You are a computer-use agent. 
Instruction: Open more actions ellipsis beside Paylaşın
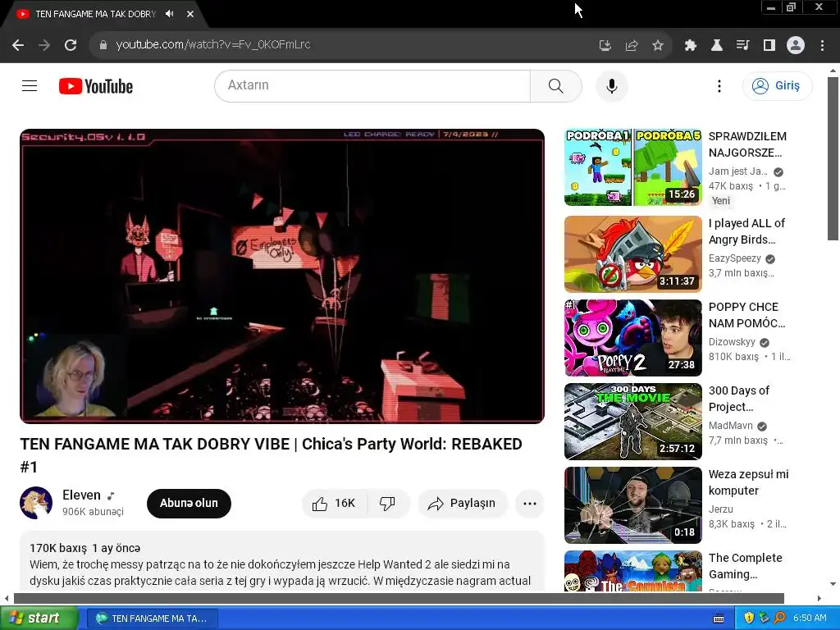[x=529, y=503]
